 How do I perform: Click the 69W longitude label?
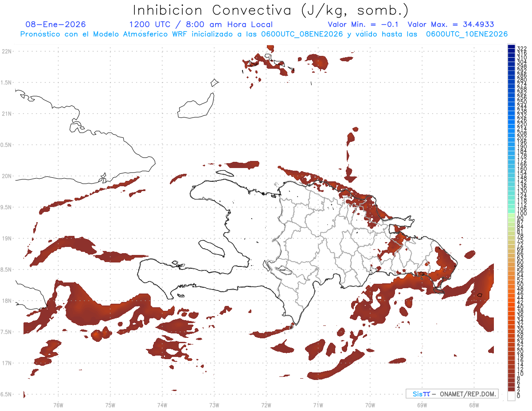click(422, 405)
